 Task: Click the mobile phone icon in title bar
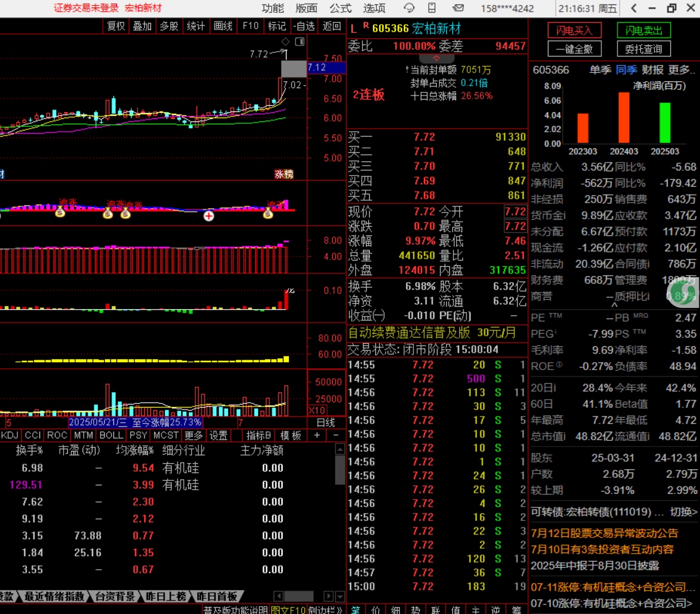point(432,8)
